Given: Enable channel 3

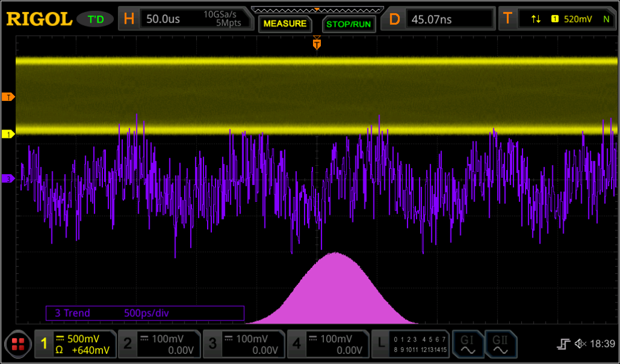Looking at the screenshot, I should [x=243, y=344].
